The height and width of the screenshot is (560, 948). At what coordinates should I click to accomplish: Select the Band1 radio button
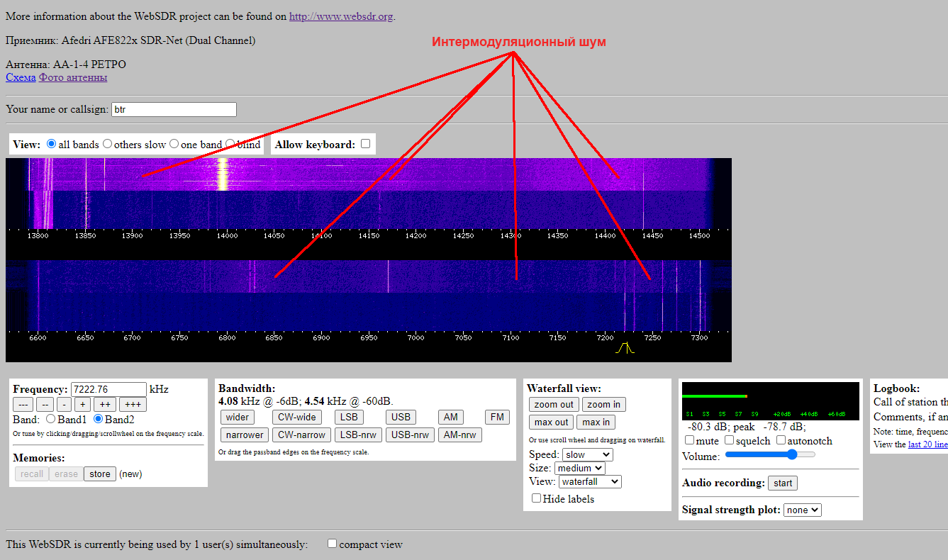pyautogui.click(x=50, y=420)
